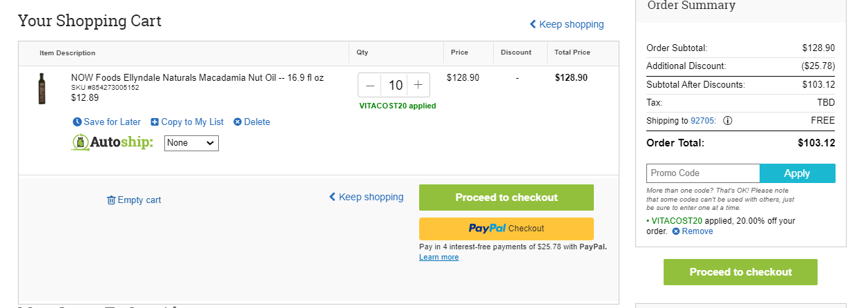868x308 pixels.
Task: Click the green Proceed to checkout button in cart
Action: pos(506,198)
